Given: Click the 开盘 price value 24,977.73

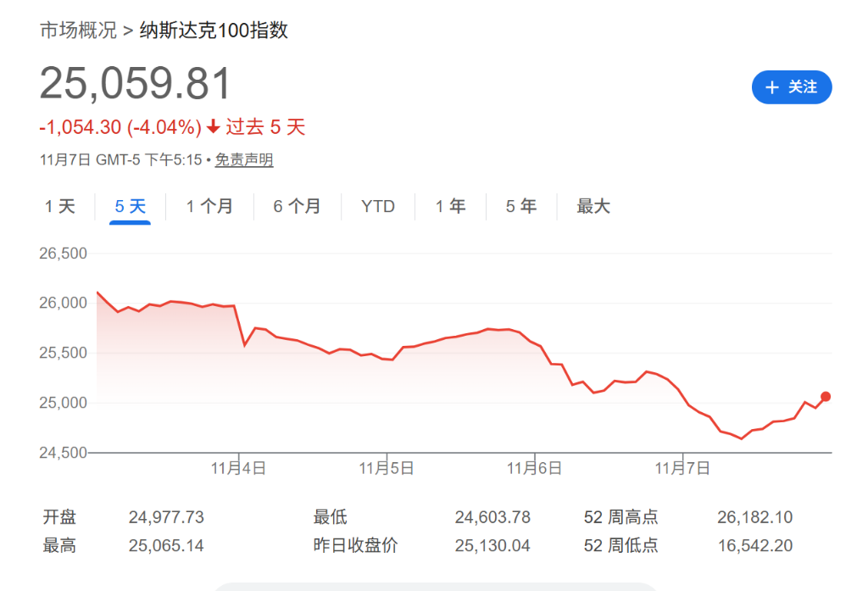Looking at the screenshot, I should 165,516.
